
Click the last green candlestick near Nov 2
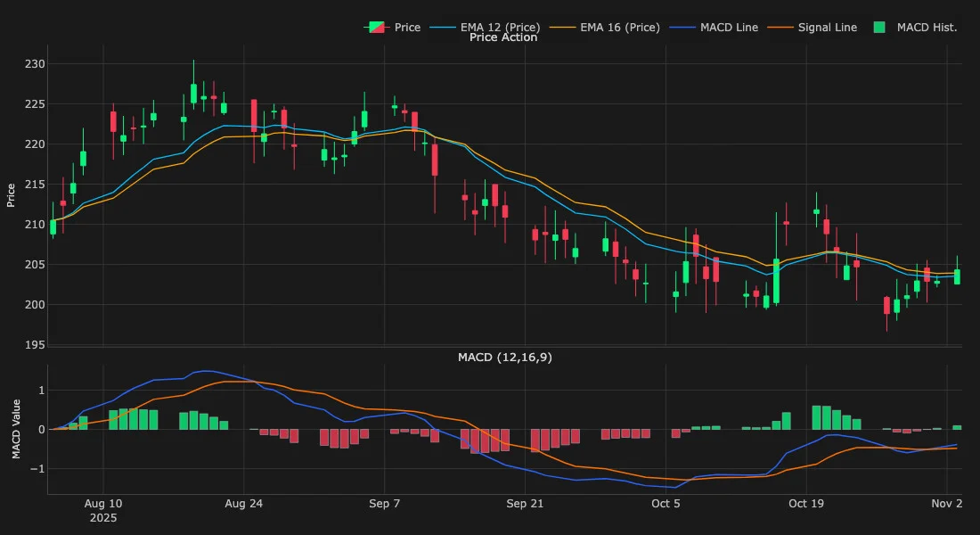click(957, 276)
